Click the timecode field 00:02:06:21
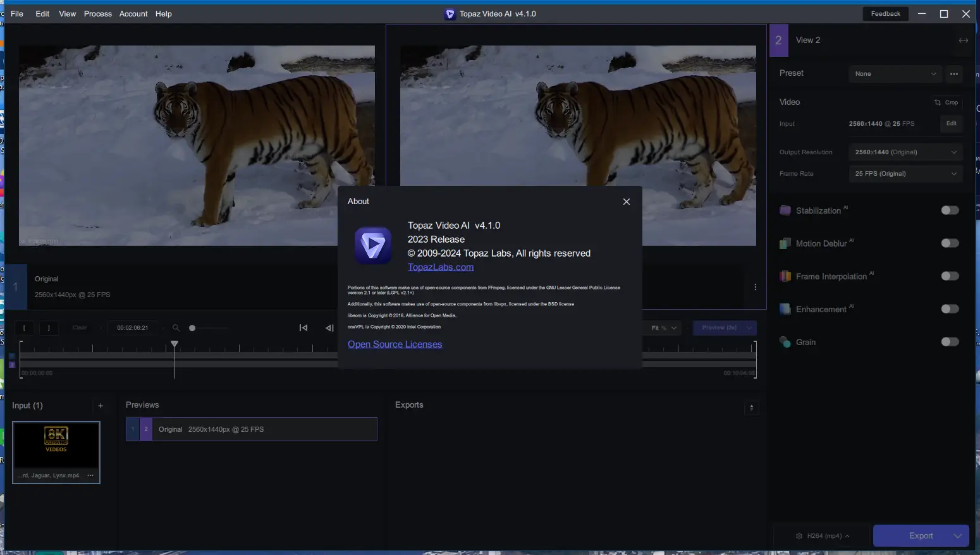 click(x=133, y=328)
